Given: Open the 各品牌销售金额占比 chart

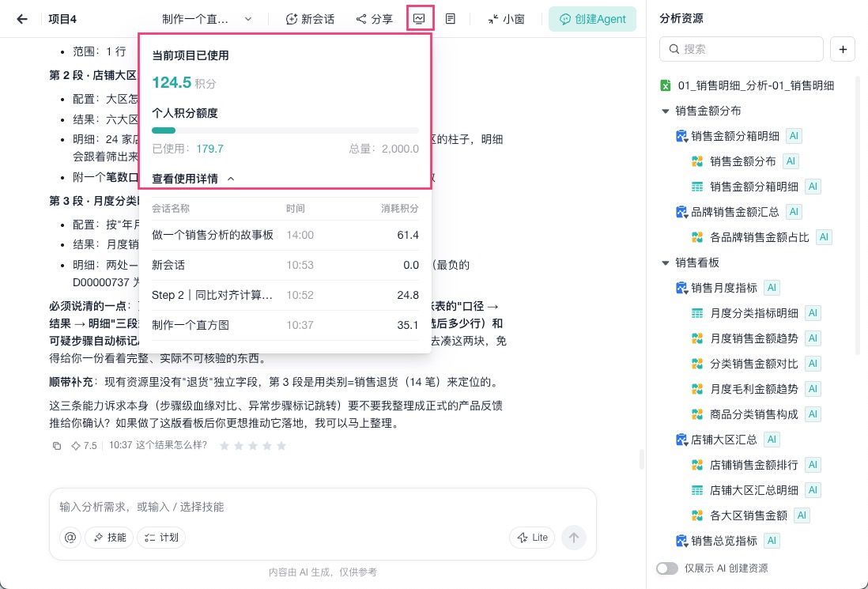Looking at the screenshot, I should click(x=759, y=237).
